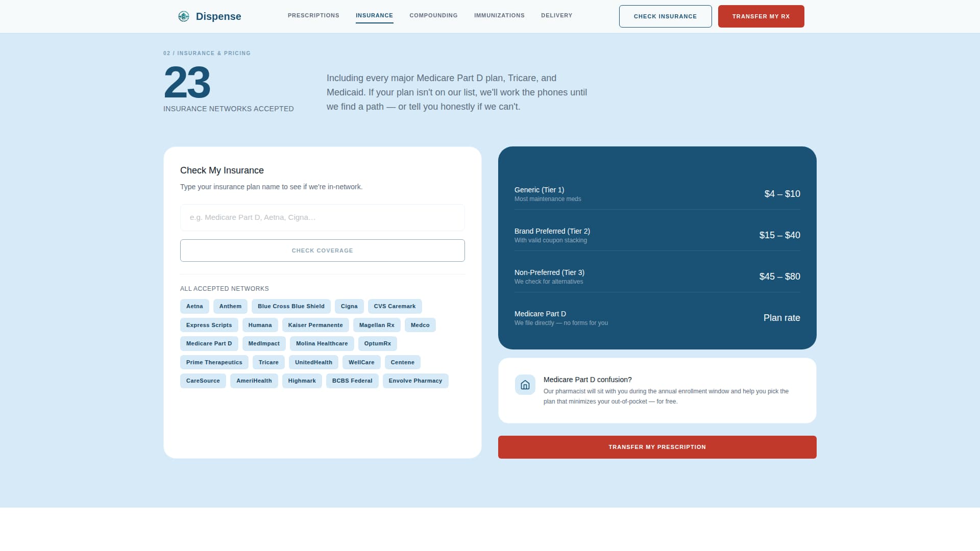The width and height of the screenshot is (980, 551).
Task: Select the BCBS Federal chip
Action: point(352,381)
